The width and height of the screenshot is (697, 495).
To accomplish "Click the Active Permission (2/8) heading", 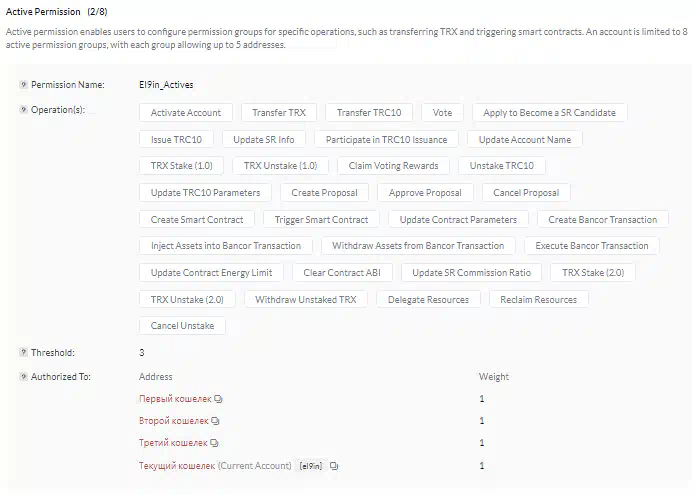I will (56, 12).
